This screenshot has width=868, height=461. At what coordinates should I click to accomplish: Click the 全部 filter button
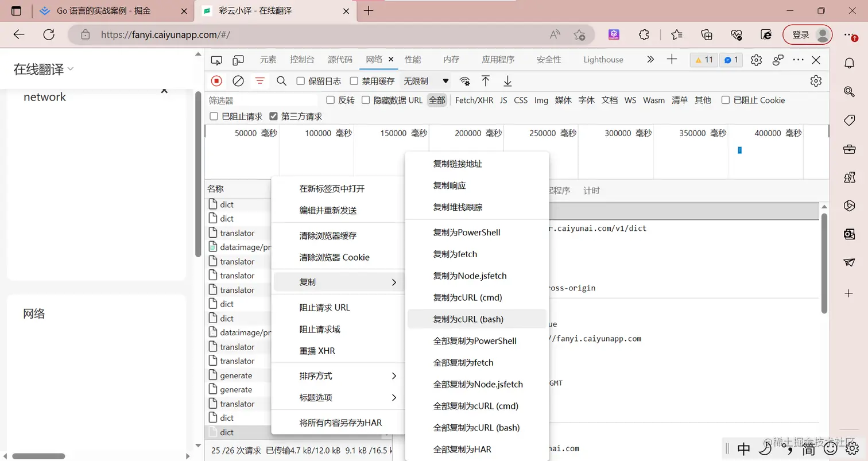(x=437, y=100)
